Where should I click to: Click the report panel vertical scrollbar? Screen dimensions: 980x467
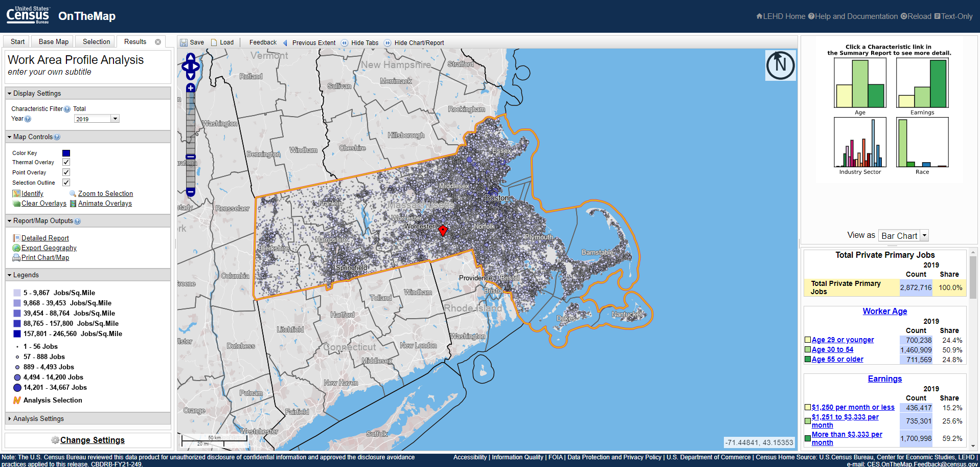click(x=973, y=350)
